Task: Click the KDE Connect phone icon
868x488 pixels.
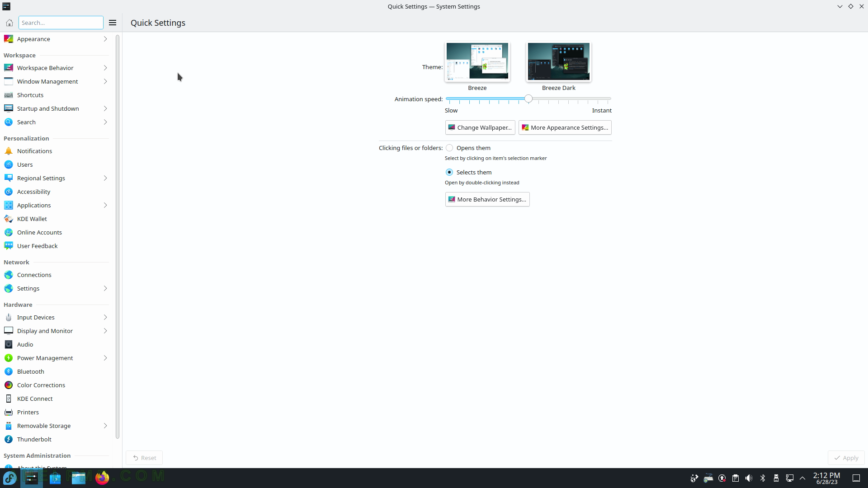Action: click(x=9, y=399)
